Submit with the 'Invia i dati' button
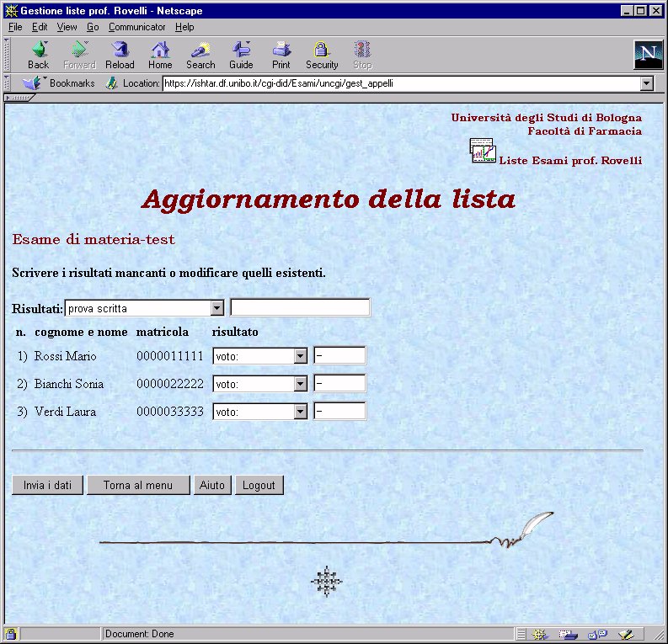This screenshot has width=668, height=644. click(x=47, y=485)
